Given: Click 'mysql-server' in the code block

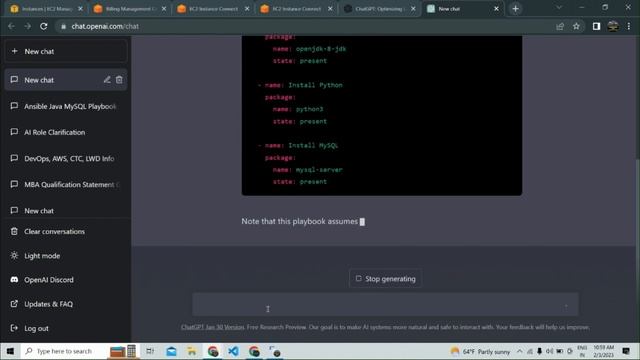Looking at the screenshot, I should point(319,169).
